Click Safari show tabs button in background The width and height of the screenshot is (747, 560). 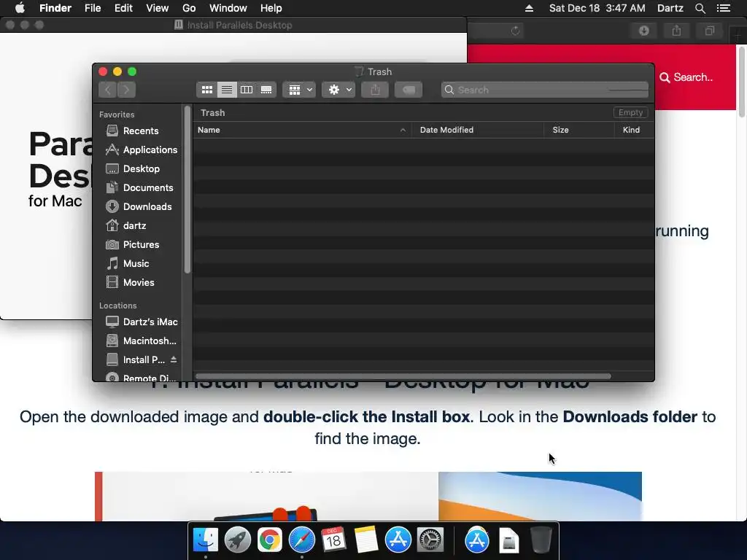coord(709,31)
